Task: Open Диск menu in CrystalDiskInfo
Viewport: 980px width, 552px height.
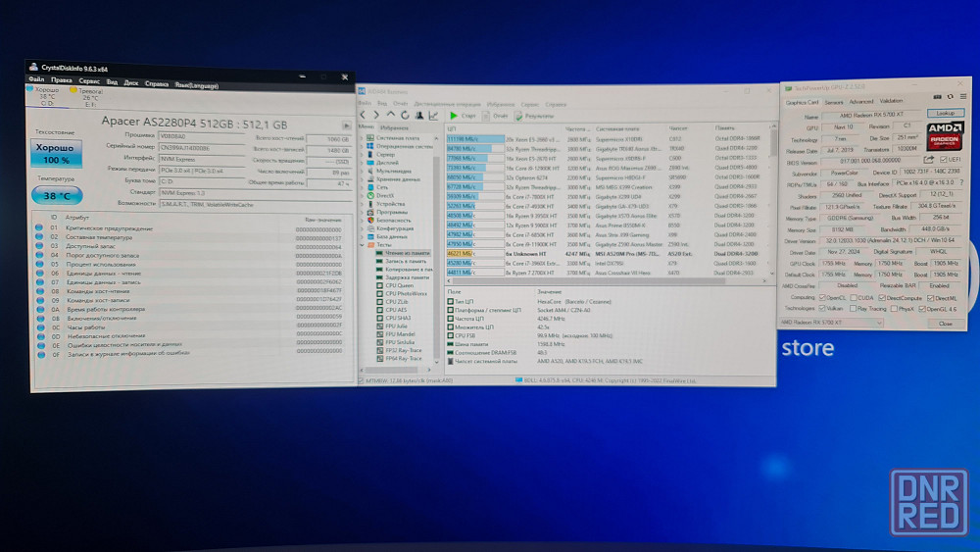Action: tap(131, 82)
